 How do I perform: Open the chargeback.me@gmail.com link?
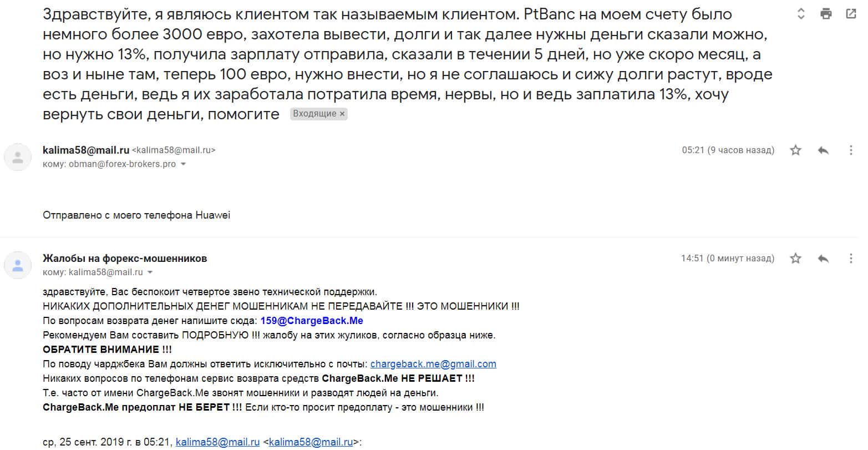433,364
